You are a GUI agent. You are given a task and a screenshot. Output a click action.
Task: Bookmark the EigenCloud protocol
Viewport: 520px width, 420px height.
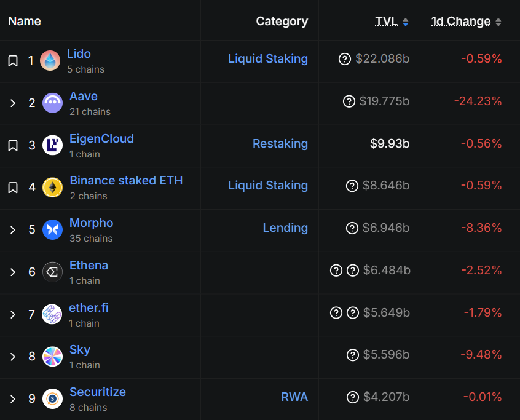click(13, 145)
